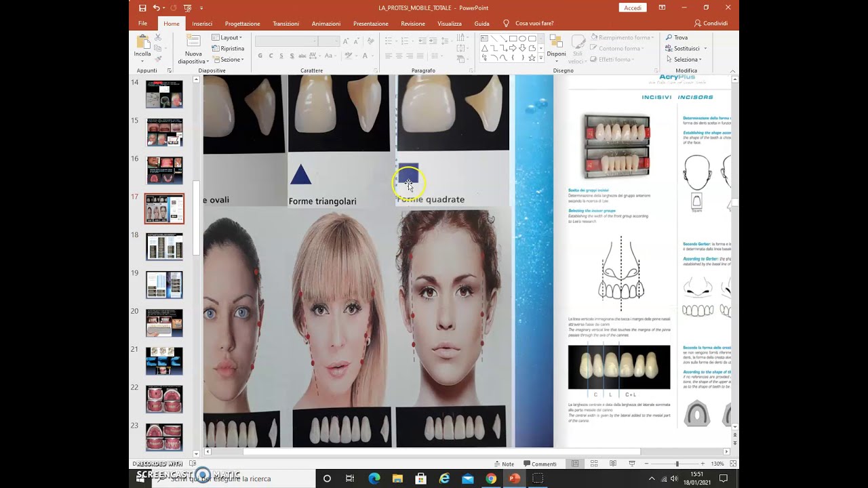Click the Forme triangolari text label
Viewport: 868px width, 488px height.
(x=322, y=201)
